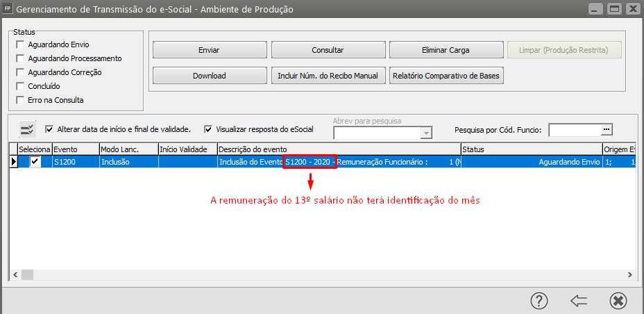Click the Download button
Viewport: 644px width, 314px height.
(210, 76)
